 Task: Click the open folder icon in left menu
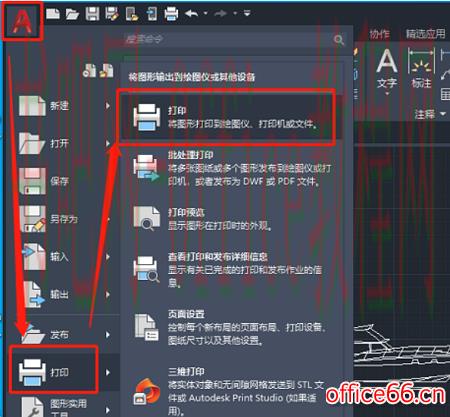[32, 144]
